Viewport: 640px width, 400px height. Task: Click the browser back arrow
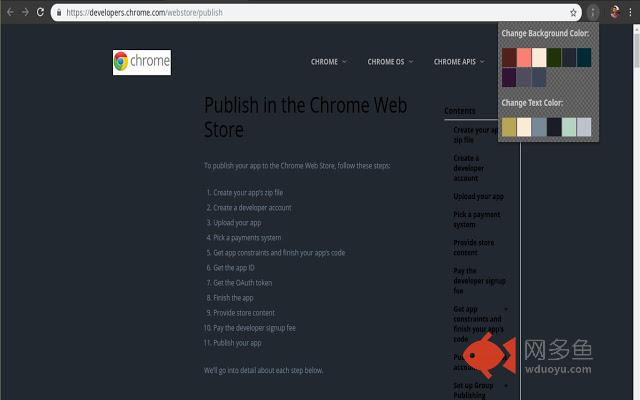pyautogui.click(x=10, y=12)
